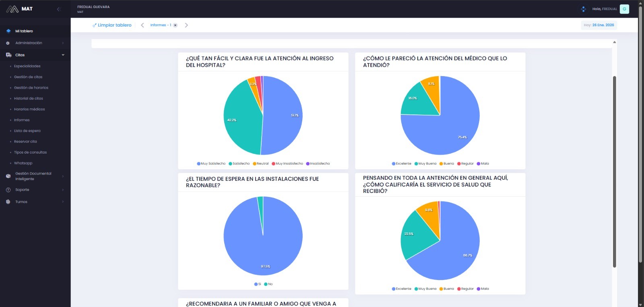Open Mi tablero from sidebar

tap(24, 31)
